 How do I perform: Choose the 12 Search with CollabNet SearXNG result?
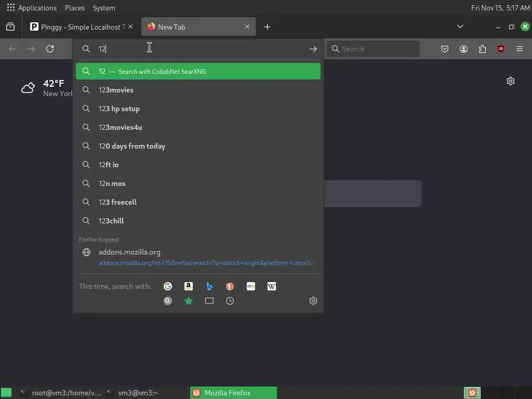pos(198,71)
